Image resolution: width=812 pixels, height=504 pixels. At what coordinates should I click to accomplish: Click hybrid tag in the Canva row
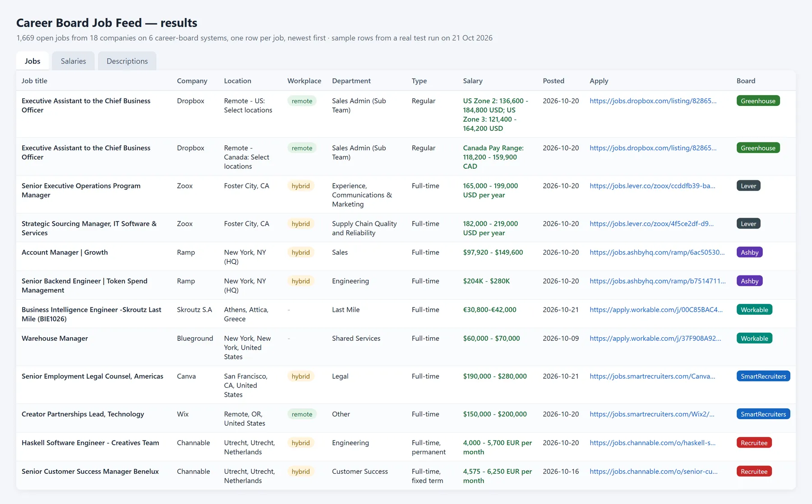pyautogui.click(x=300, y=376)
